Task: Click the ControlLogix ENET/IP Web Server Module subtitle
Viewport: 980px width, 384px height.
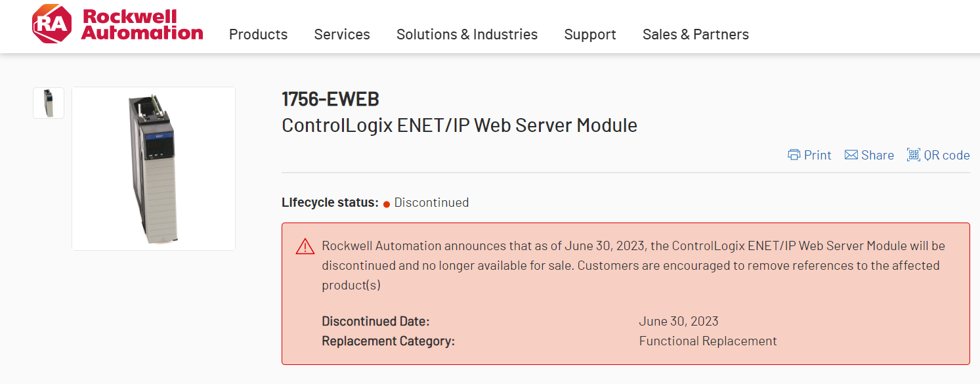Action: (x=459, y=125)
